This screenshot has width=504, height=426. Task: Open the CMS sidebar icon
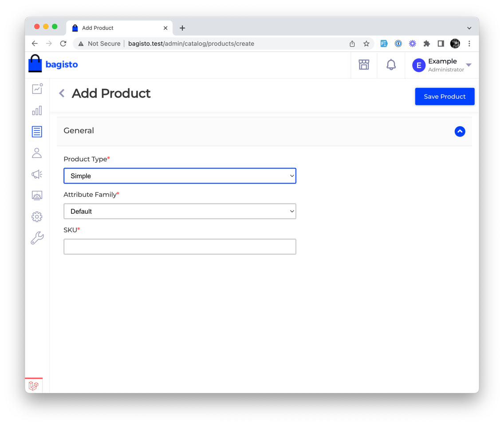coord(37,195)
